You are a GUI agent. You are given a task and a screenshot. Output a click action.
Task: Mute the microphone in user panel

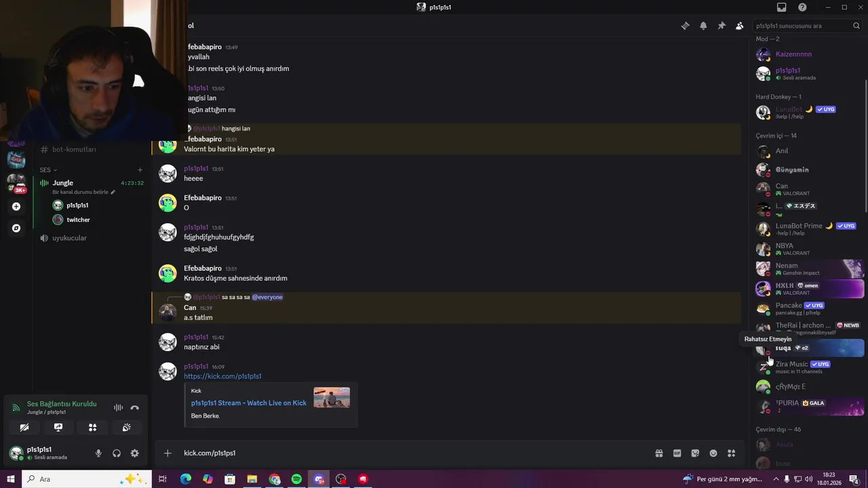coord(98,453)
